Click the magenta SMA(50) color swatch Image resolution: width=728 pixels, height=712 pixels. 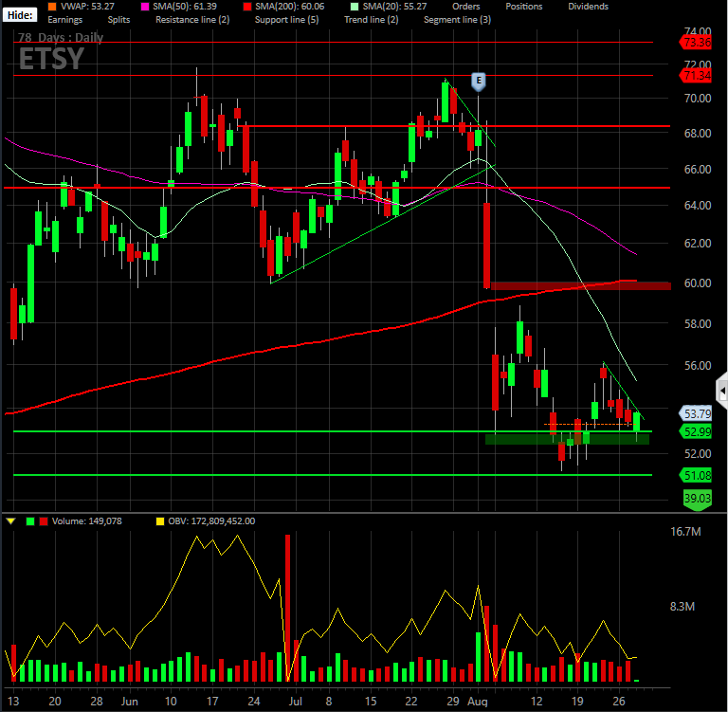click(145, 6)
